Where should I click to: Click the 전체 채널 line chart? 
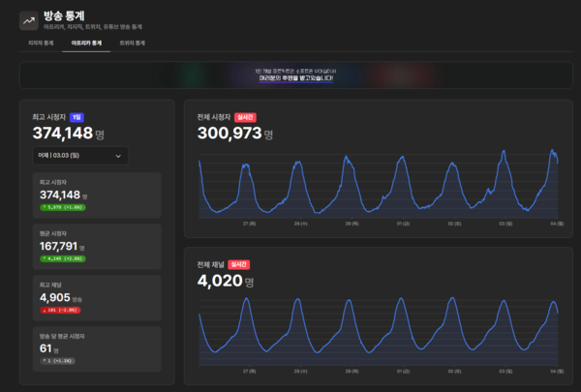(378, 329)
